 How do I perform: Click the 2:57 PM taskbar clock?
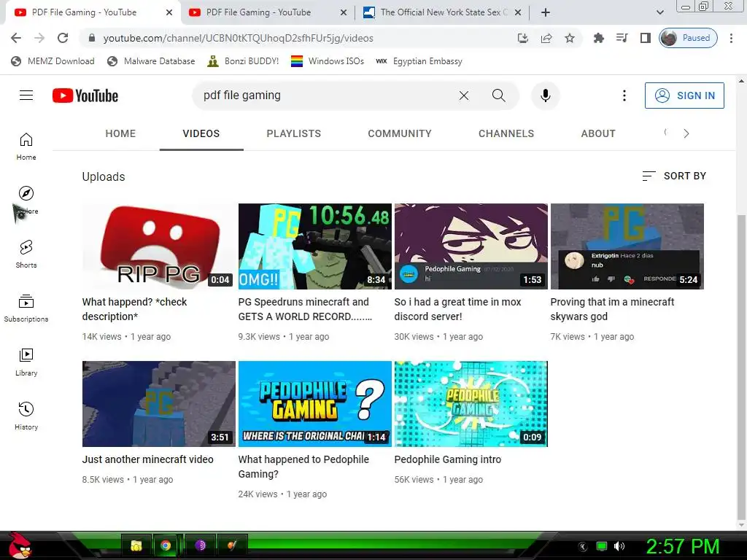click(682, 546)
